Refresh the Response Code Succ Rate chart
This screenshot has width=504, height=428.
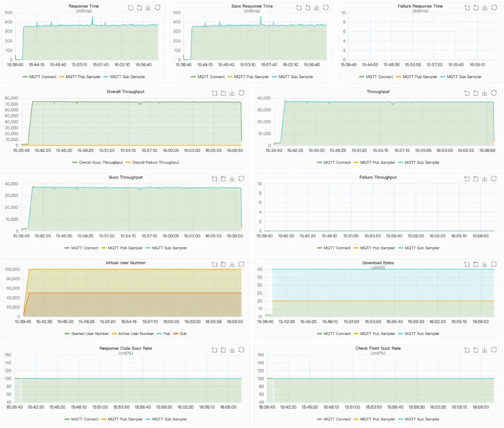pos(241,350)
